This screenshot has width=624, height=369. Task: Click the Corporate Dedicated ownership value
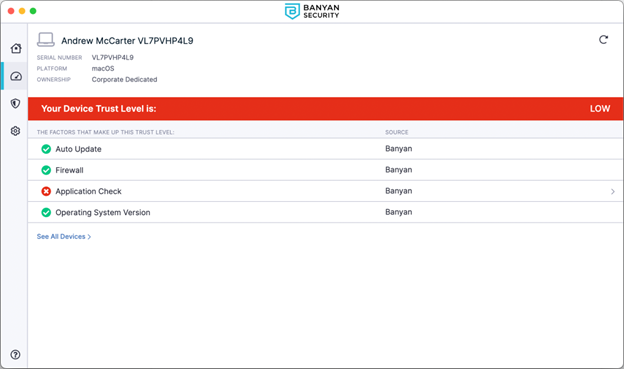[124, 79]
